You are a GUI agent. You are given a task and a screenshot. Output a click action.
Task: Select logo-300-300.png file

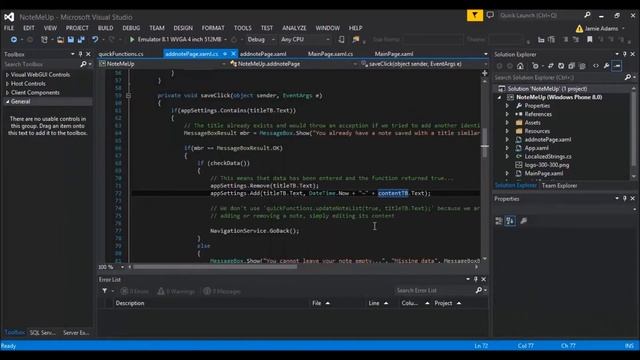pyautogui.click(x=547, y=165)
